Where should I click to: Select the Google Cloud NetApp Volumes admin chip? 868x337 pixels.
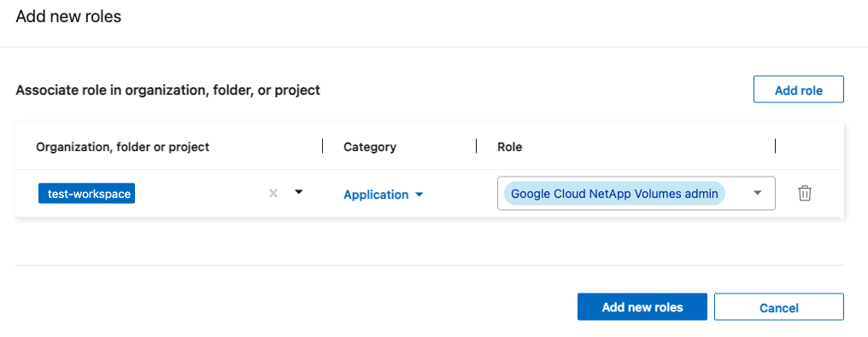[x=614, y=194]
